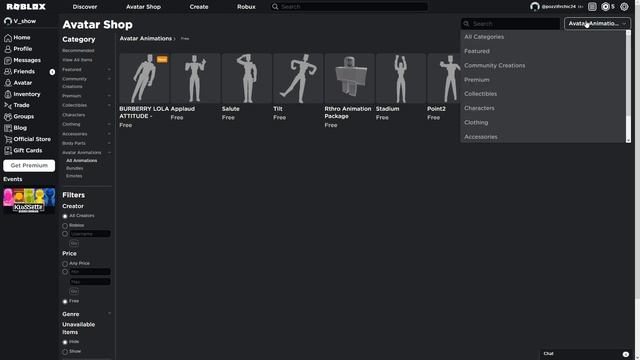Viewport: 640px width, 360px height.
Task: Open the Tilt animation thumbnail
Action: coord(298,78)
